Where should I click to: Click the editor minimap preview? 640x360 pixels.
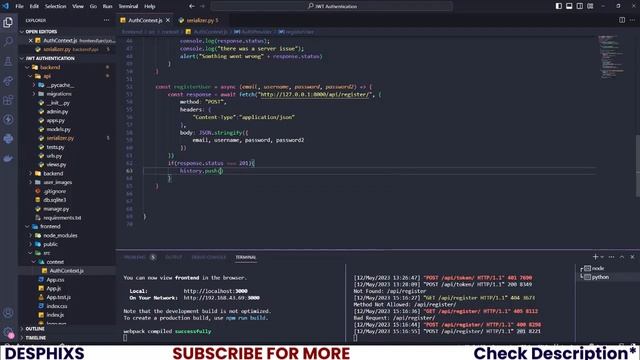[611, 56]
